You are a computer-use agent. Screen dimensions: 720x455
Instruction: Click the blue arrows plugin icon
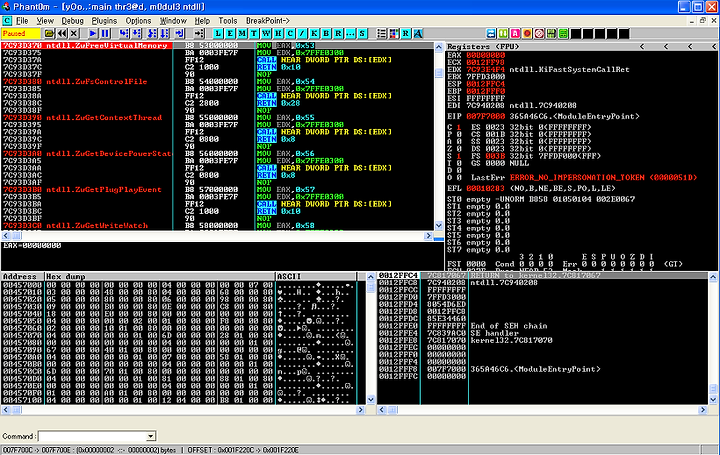[x=491, y=34]
